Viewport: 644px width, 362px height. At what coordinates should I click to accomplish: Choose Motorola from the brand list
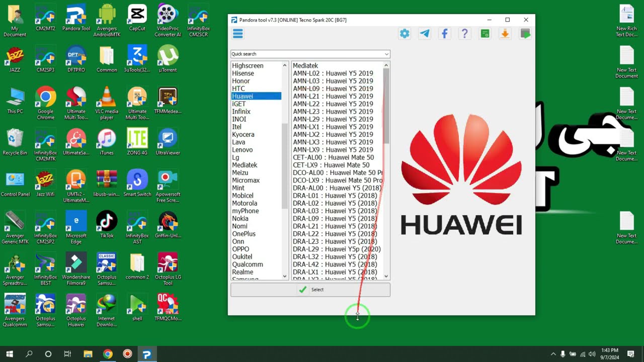[245, 203]
